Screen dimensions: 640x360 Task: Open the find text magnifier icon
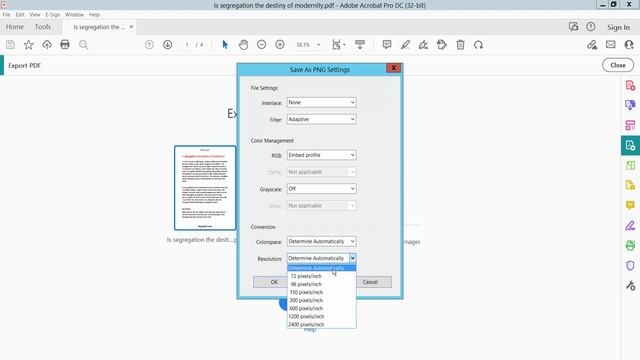83,44
